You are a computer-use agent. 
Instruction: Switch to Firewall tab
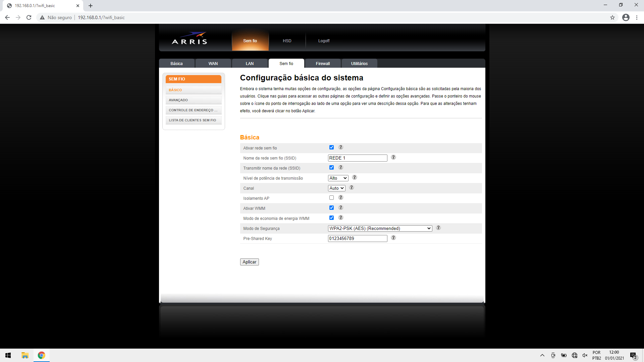coord(323,63)
